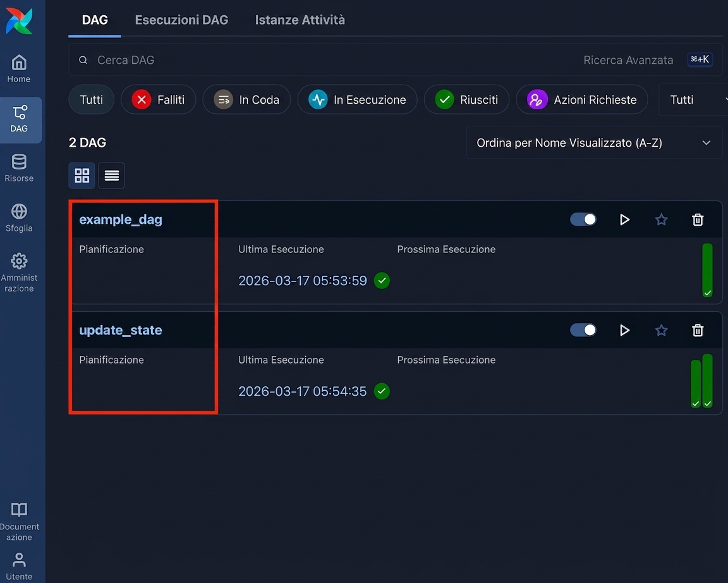Open the Utente menu in sidebar
This screenshot has height=583, width=728.
(x=19, y=567)
